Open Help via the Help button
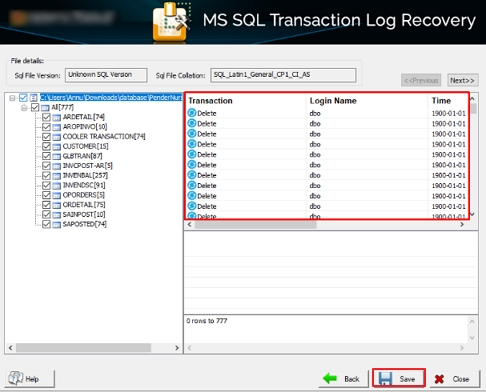 pyautogui.click(x=30, y=379)
